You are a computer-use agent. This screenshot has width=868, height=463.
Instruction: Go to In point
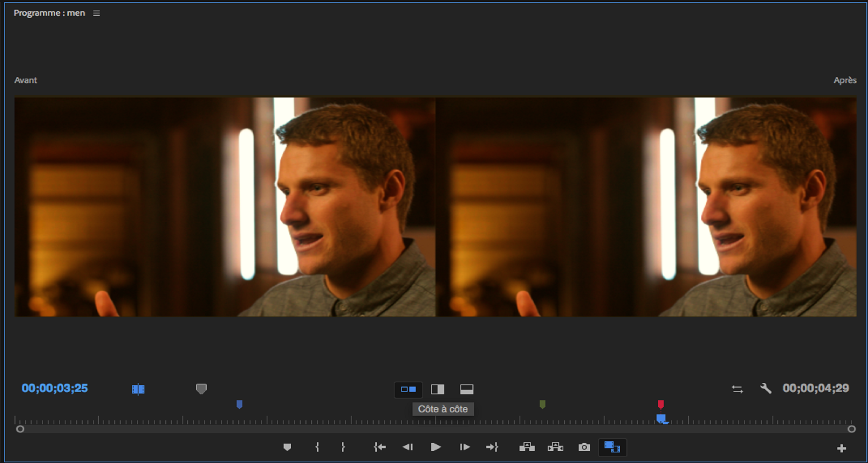pos(379,447)
